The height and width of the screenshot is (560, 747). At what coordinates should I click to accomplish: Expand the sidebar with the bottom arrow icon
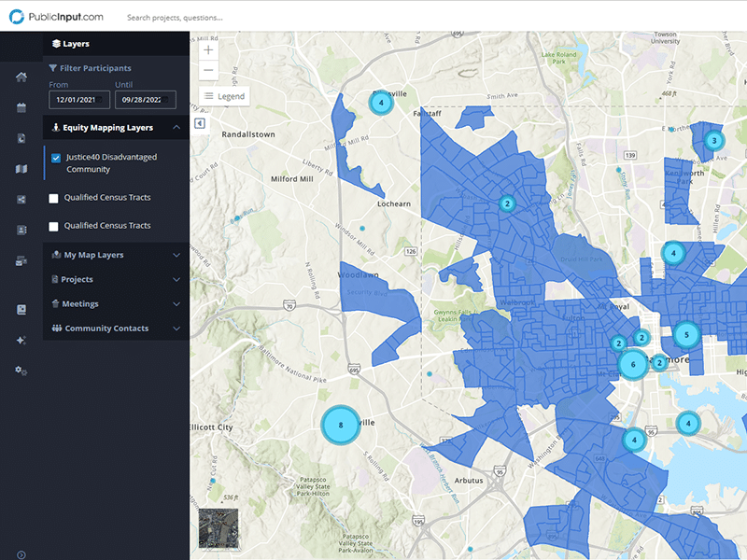pyautogui.click(x=21, y=554)
